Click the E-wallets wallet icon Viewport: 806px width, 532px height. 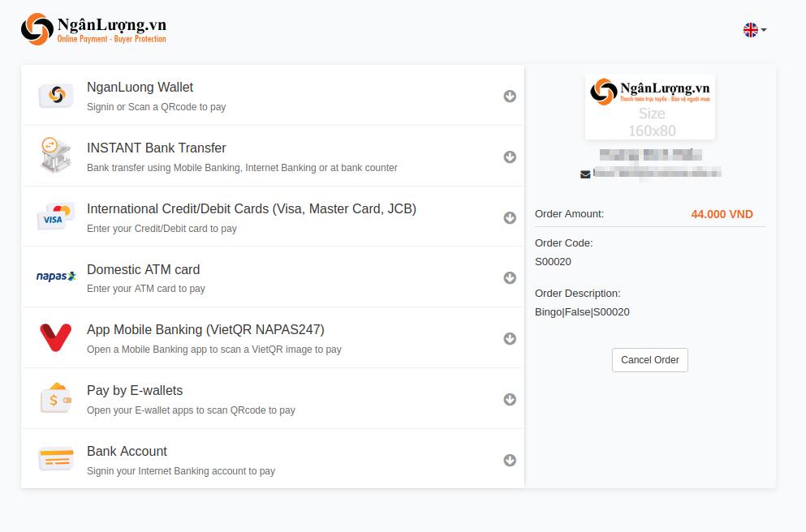coord(55,398)
